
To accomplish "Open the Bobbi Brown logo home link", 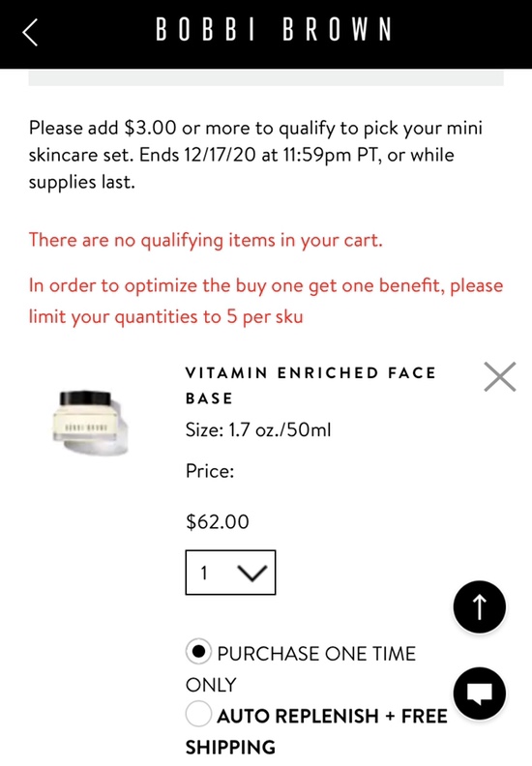I will [274, 29].
